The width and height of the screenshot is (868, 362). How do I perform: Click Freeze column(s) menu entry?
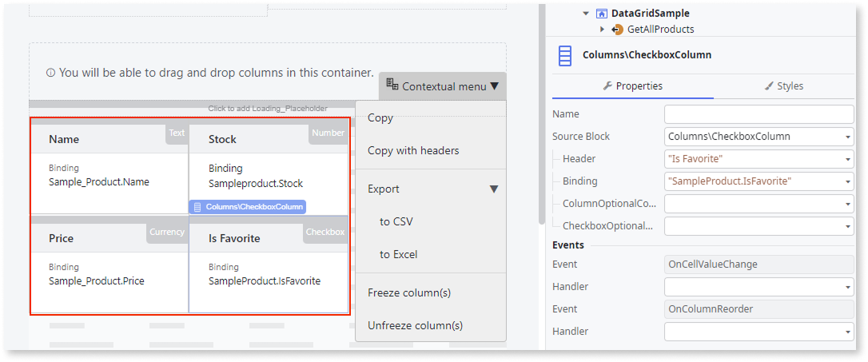point(409,292)
